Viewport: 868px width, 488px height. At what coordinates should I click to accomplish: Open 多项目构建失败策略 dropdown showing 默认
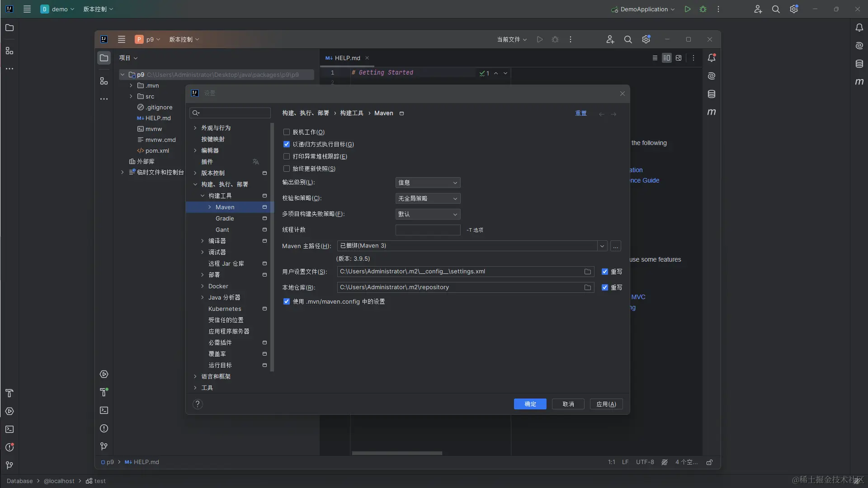[428, 214]
